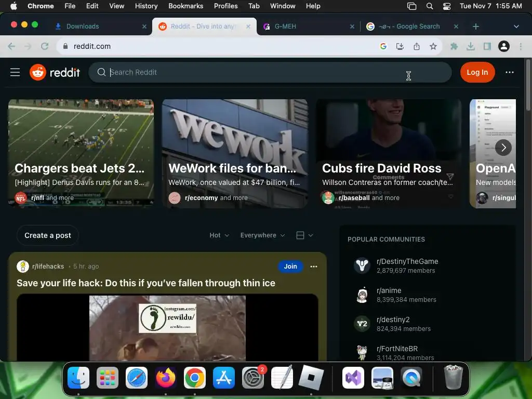Click the Google icon in address bar

pos(383,46)
